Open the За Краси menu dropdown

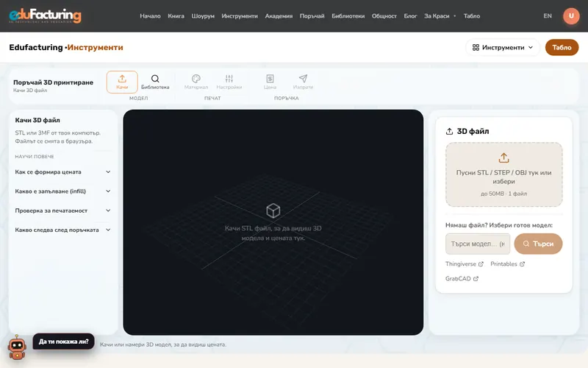(440, 15)
